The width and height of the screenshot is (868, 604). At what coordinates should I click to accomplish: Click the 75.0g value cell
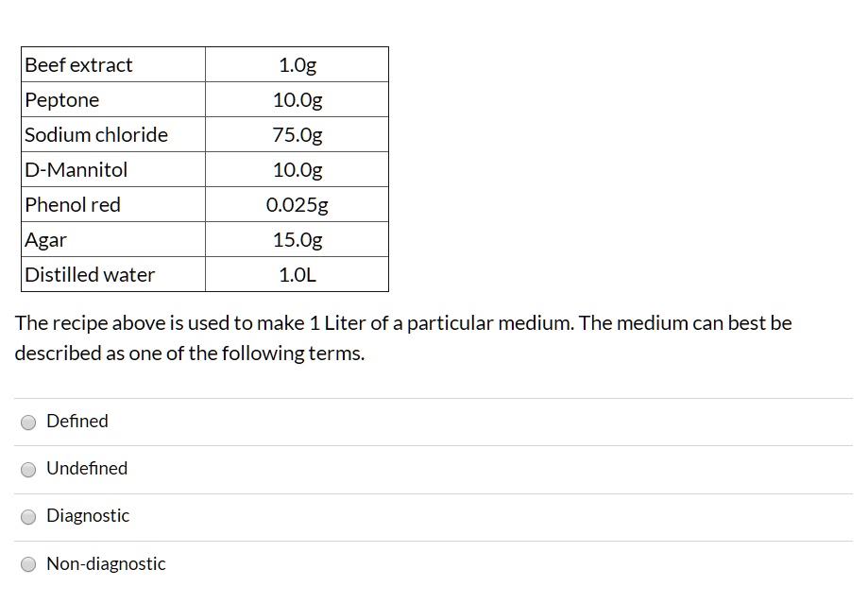pos(297,134)
